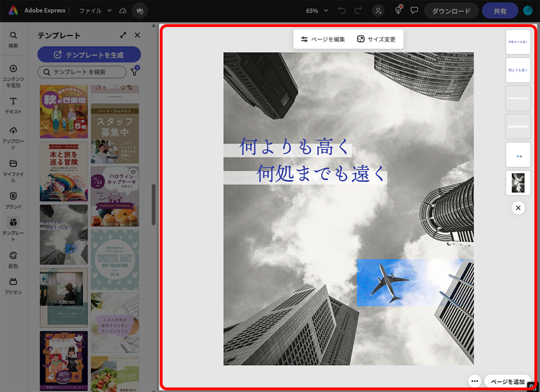This screenshot has width=540, height=392.
Task: Click the template filter icon
Action: [134, 72]
